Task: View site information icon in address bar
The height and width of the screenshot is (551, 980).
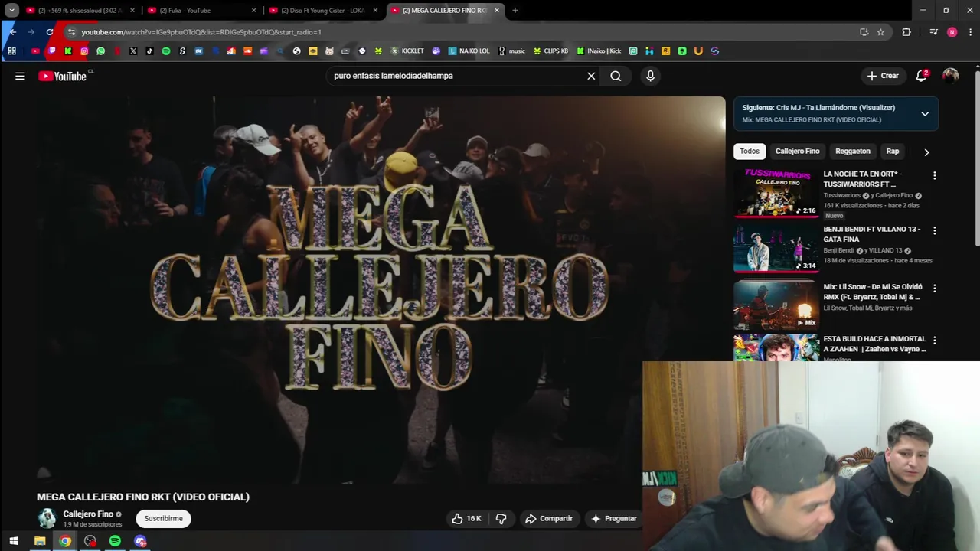Action: click(71, 32)
